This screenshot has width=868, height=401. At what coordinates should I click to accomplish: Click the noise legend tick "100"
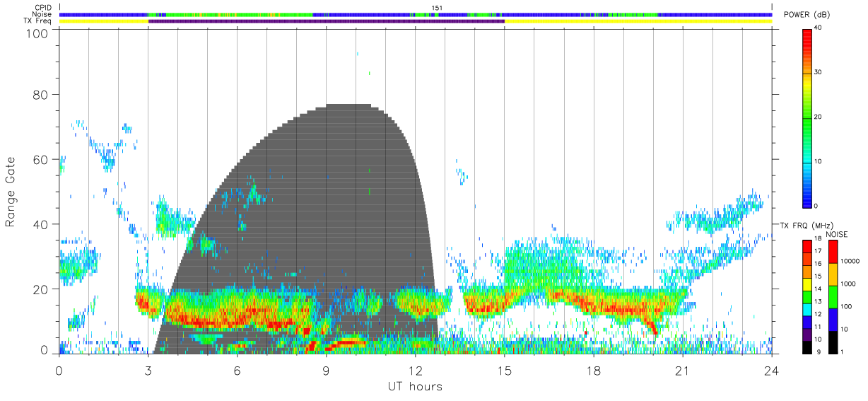click(846, 306)
